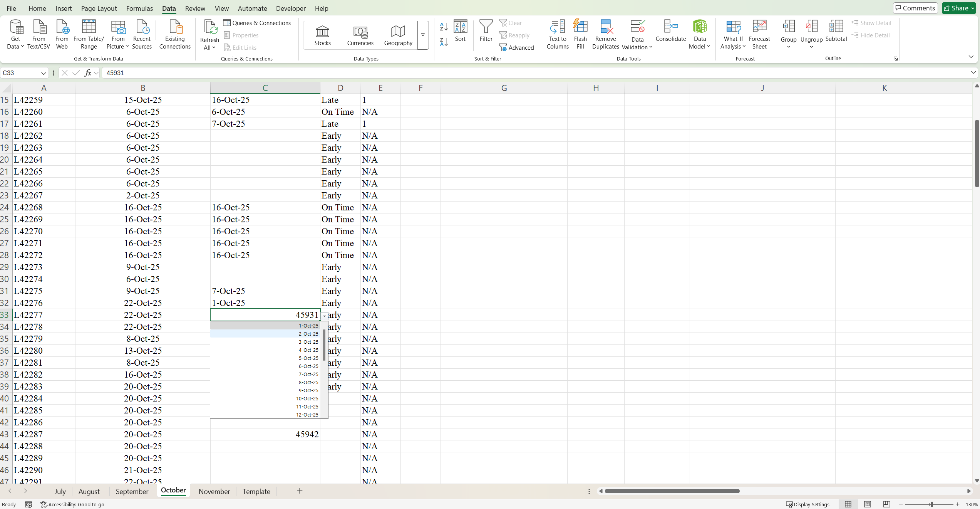
Task: Switch to Page Layout view
Action: pyautogui.click(x=867, y=504)
